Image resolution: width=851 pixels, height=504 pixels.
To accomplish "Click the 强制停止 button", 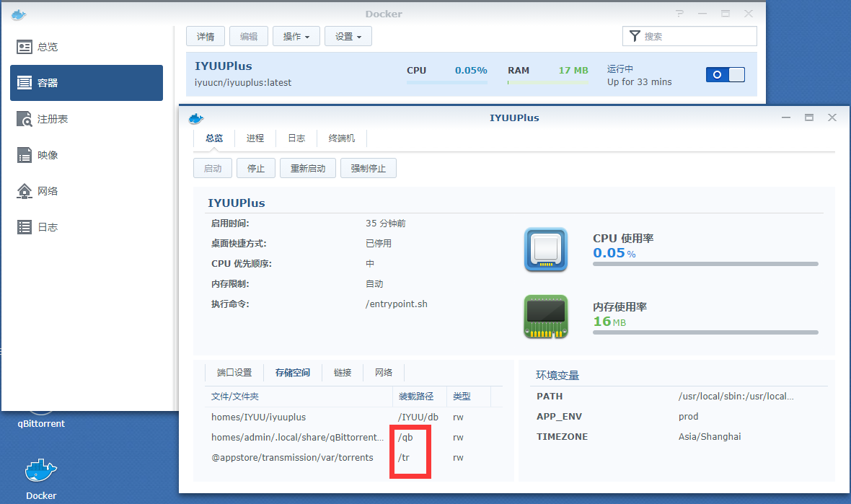I will (368, 168).
